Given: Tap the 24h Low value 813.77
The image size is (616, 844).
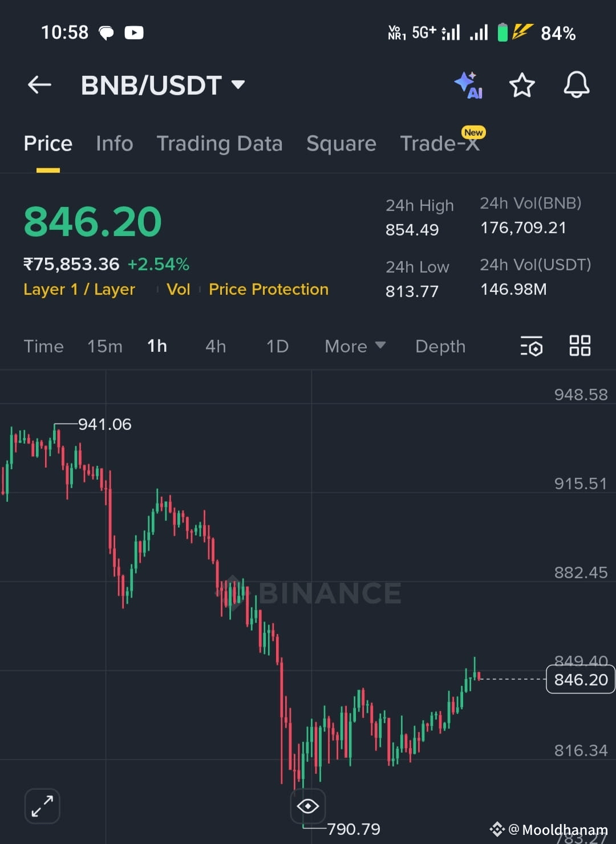Looking at the screenshot, I should (x=412, y=291).
